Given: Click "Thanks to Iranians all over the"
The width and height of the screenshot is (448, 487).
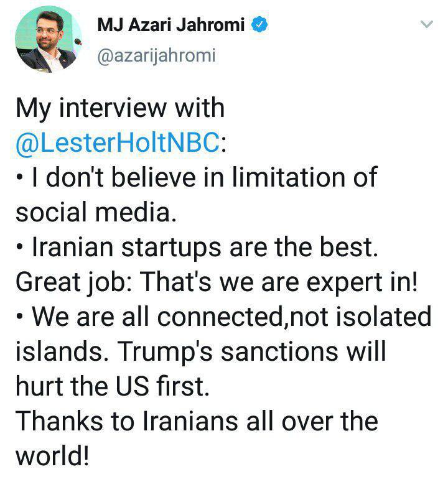Looking at the screenshot, I should point(196,421).
